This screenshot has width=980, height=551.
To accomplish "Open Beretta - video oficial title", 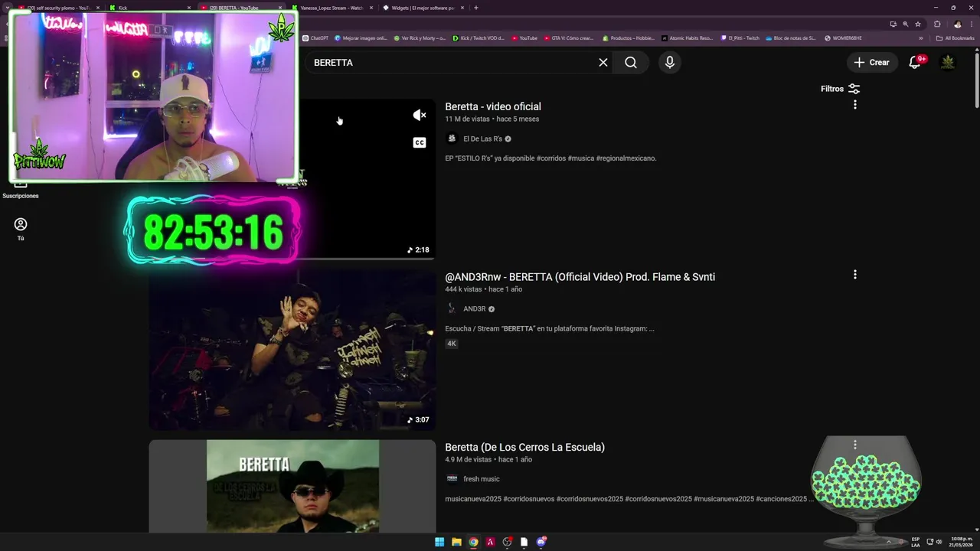I will click(x=493, y=106).
